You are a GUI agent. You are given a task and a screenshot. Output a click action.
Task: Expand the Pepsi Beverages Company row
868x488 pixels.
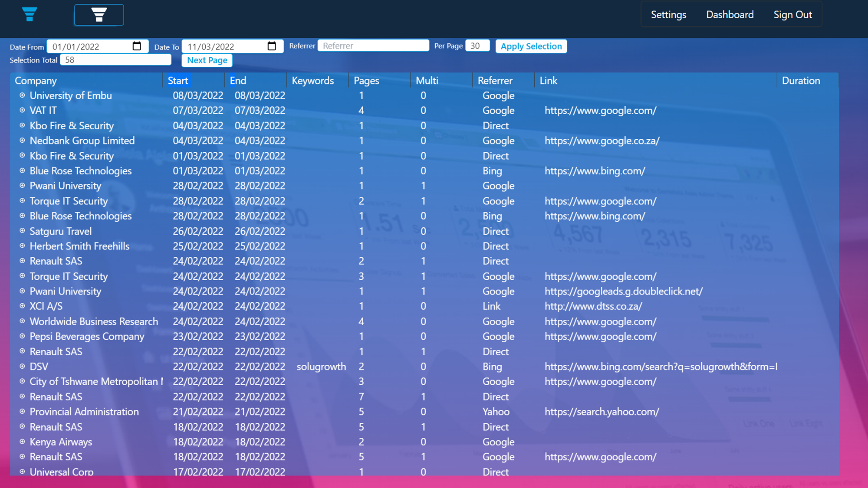click(22, 336)
